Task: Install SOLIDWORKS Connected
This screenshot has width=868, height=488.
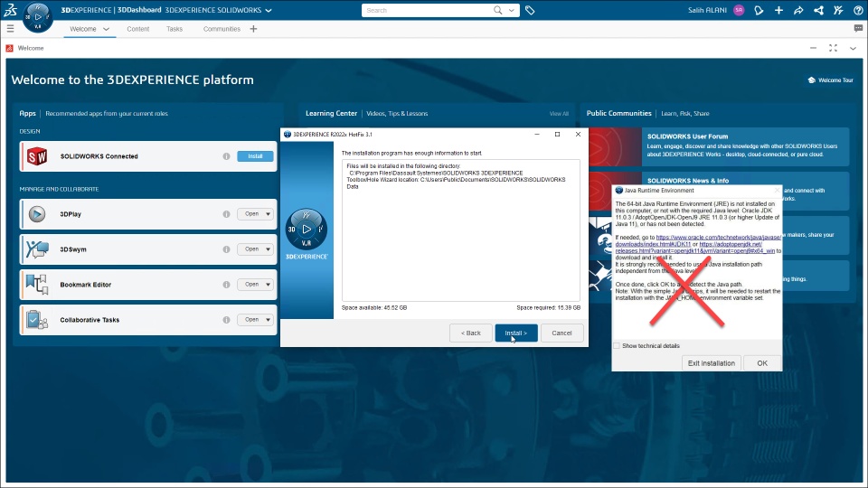Action: pyautogui.click(x=255, y=156)
